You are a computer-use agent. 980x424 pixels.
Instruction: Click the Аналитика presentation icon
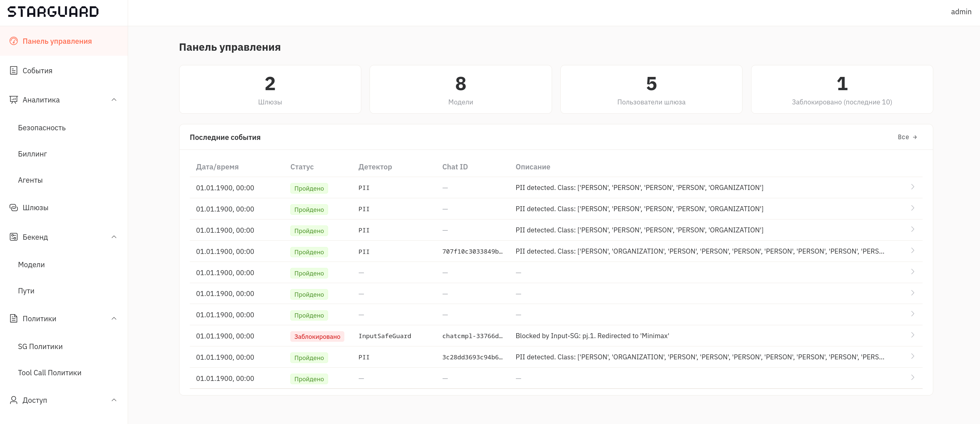(x=14, y=100)
